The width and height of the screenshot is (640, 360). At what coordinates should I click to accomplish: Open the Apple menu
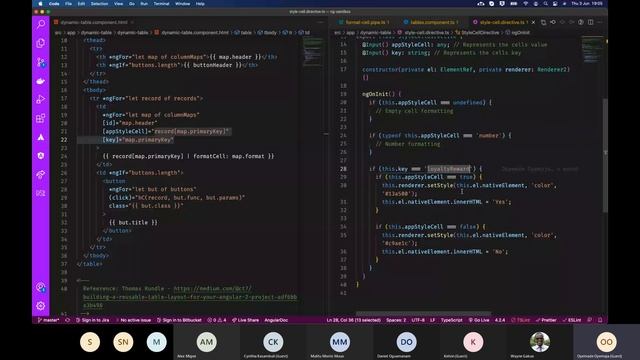coord(40,4)
